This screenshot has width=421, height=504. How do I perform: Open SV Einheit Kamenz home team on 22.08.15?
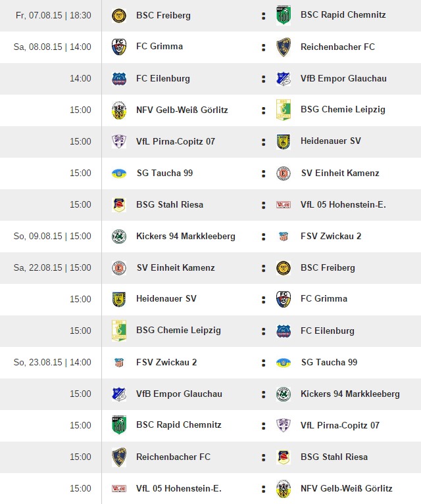176,267
